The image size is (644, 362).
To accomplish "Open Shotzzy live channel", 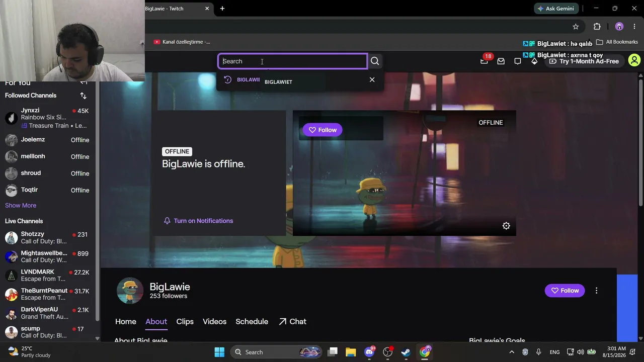I will pyautogui.click(x=47, y=237).
